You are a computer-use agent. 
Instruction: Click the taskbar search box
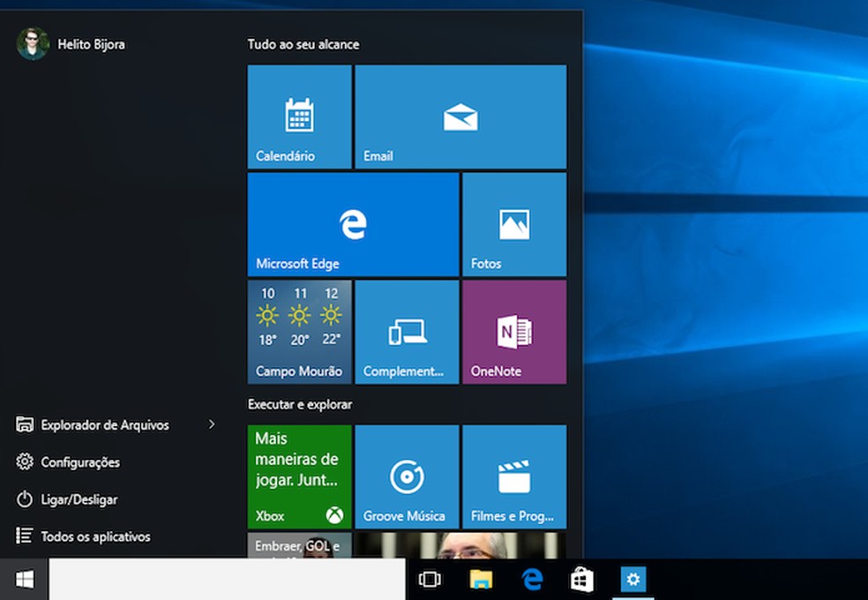click(227, 580)
